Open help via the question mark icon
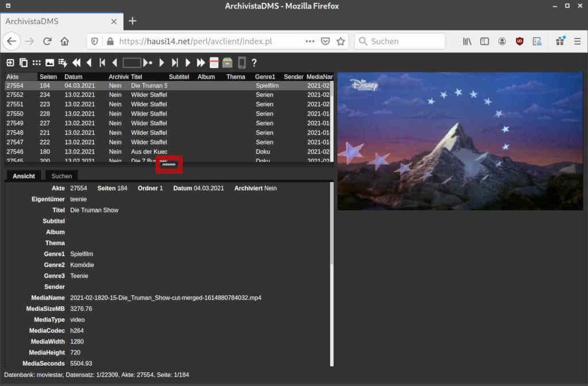588x386 pixels. coord(254,63)
